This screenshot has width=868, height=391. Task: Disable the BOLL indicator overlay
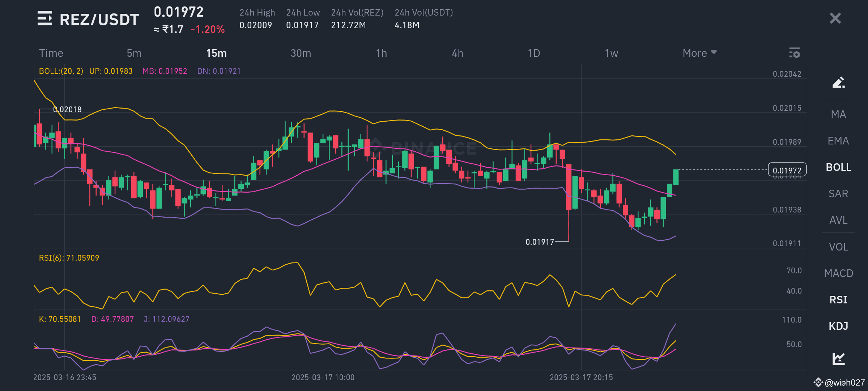(838, 167)
